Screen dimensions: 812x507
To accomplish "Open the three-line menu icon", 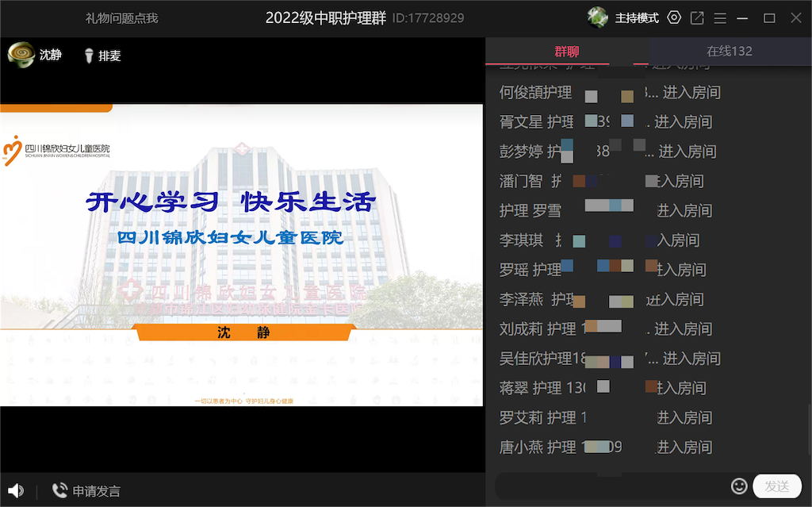I will (x=720, y=18).
